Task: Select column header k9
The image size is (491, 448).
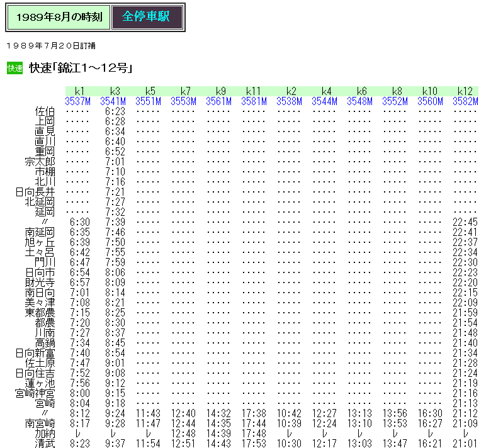Action: [x=220, y=91]
